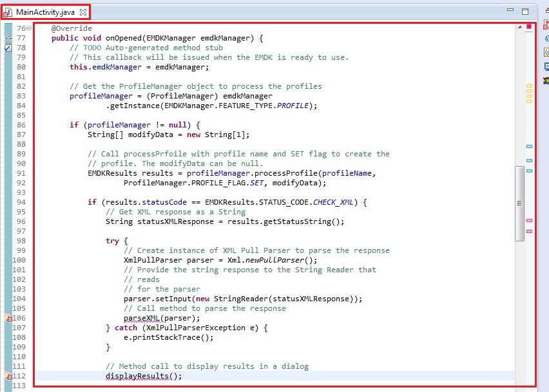Click the red error summary square above the overview ruler
Viewport: 549px width, 392px height.
pos(529,27)
